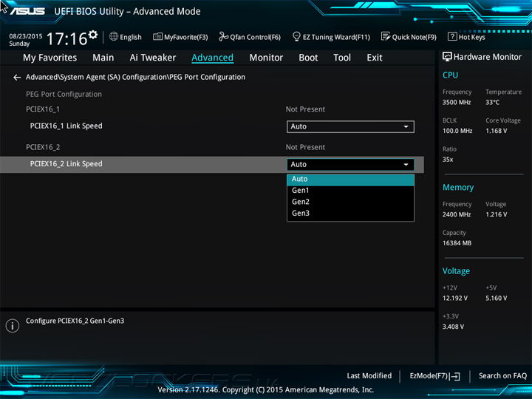This screenshot has width=532, height=399.
Task: Go to the Ai Tweaker tab
Action: click(153, 58)
